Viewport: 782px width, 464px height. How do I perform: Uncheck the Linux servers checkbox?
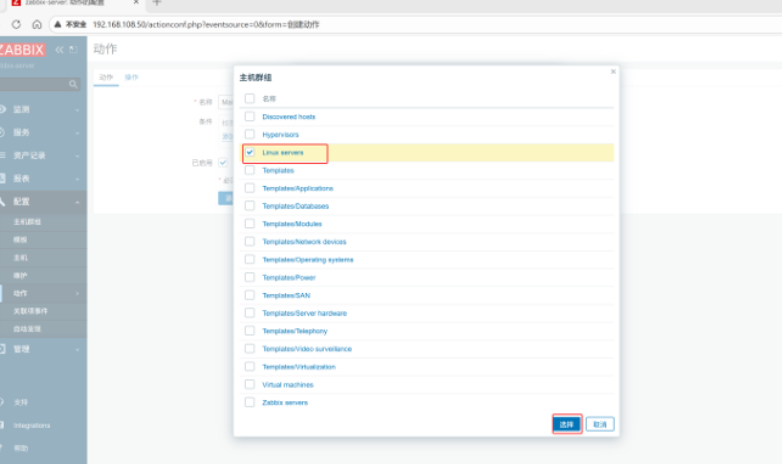tap(250, 152)
